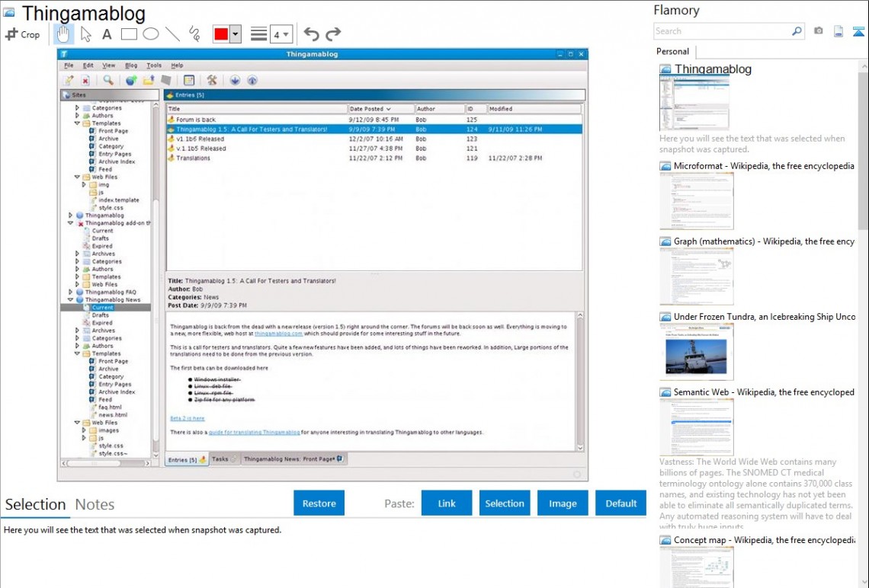Open the line width dropdown showing 4

click(281, 34)
